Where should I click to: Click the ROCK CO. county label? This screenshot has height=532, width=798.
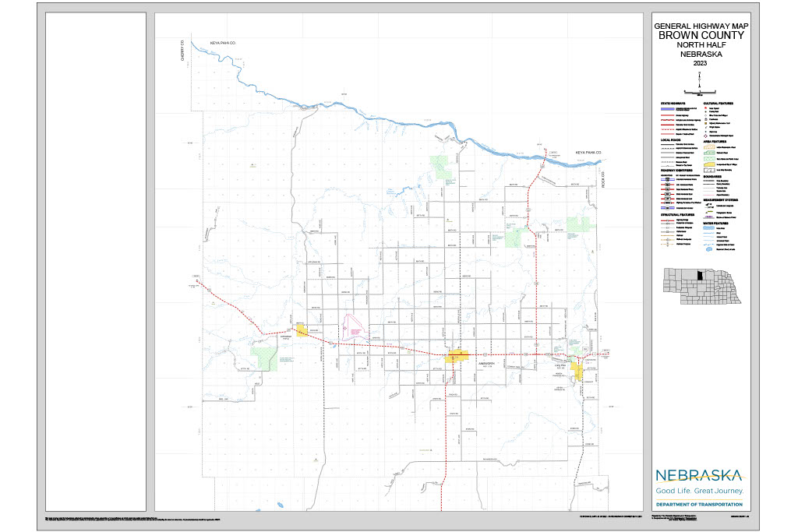click(x=604, y=179)
